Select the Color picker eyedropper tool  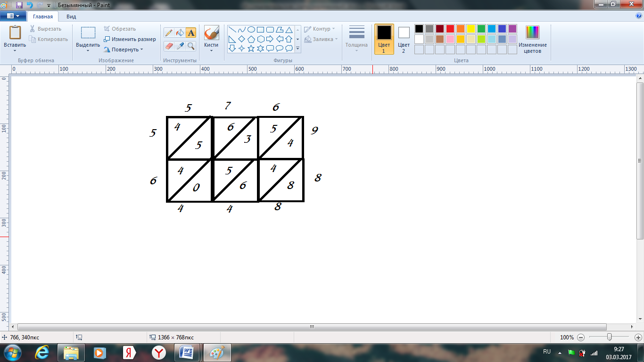(x=180, y=46)
